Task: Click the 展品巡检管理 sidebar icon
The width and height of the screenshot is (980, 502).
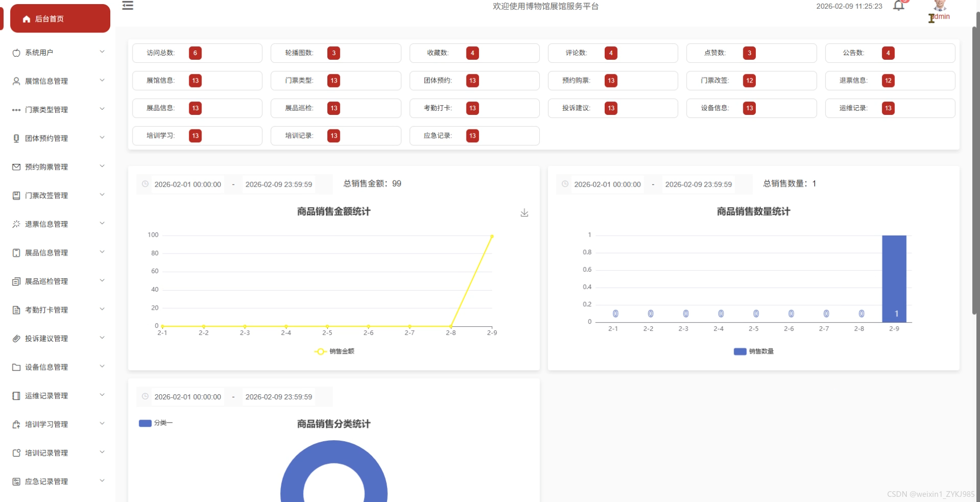Action: (x=16, y=281)
